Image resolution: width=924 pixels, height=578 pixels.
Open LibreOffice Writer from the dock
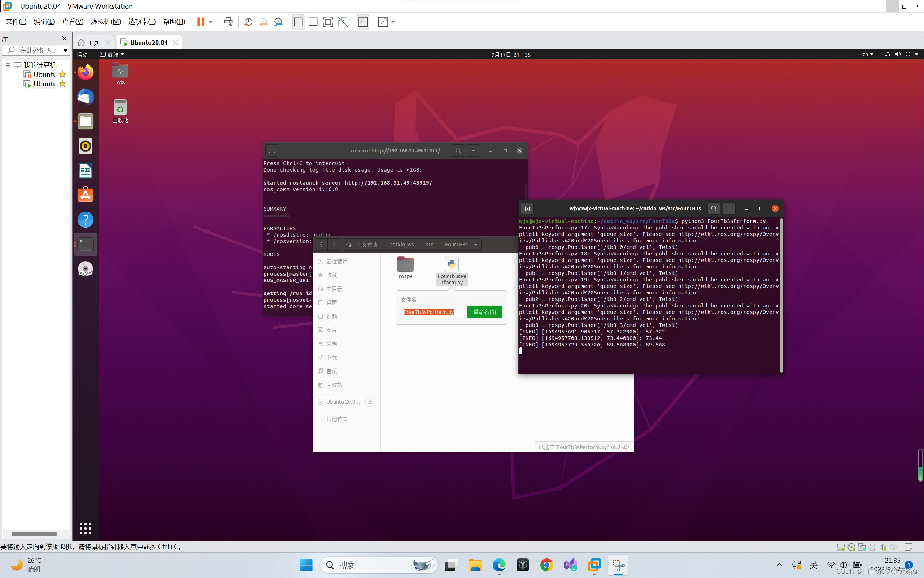click(86, 171)
